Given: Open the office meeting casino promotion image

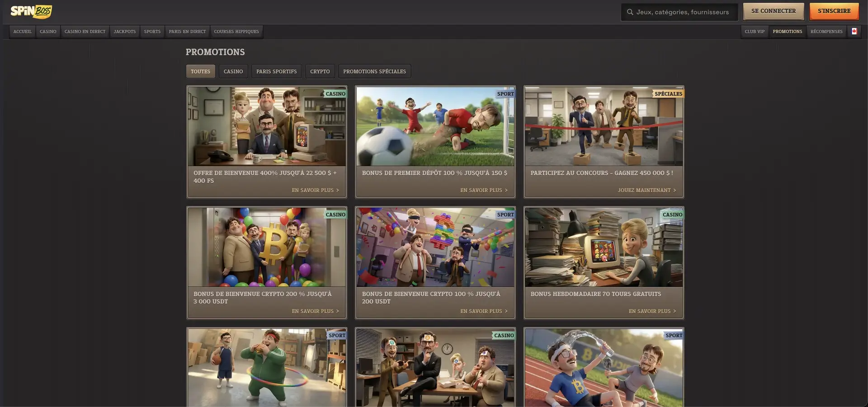Looking at the screenshot, I should [x=435, y=368].
